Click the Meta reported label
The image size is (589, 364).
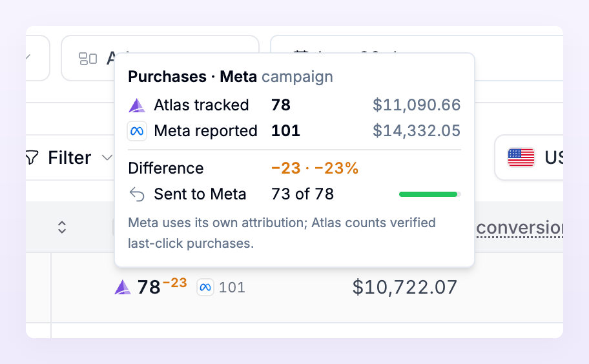[205, 131]
